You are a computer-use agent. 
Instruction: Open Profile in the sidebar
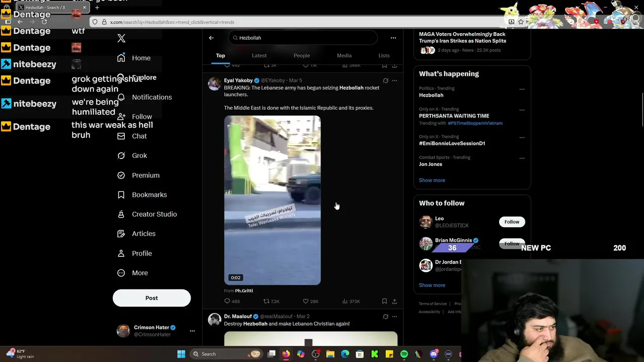pyautogui.click(x=134, y=253)
